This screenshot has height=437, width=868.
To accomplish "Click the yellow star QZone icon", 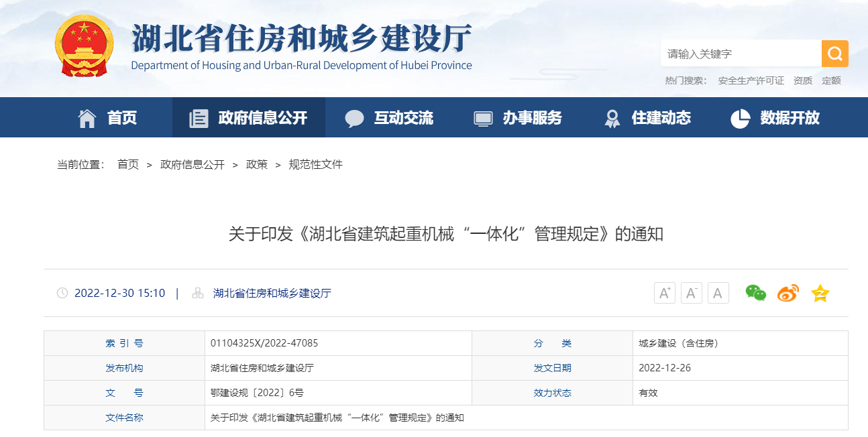I will point(820,293).
